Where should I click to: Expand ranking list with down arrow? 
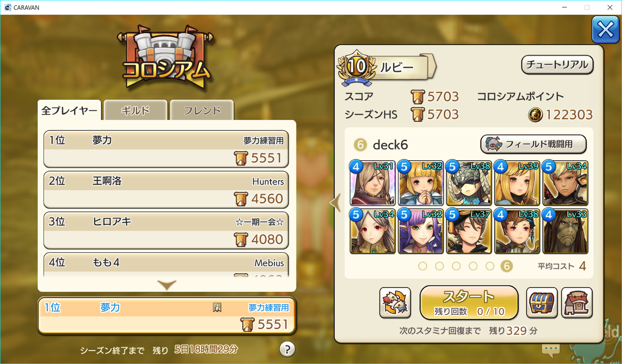coord(167,285)
